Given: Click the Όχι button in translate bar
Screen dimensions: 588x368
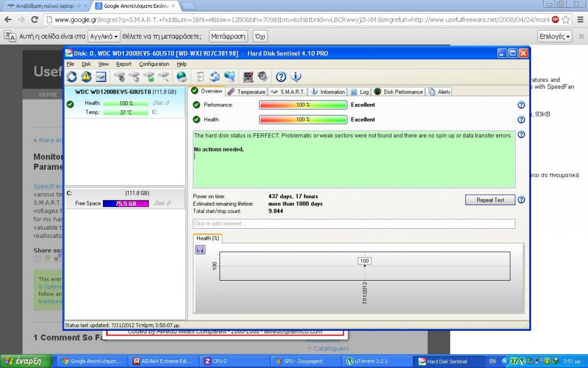Looking at the screenshot, I should click(x=260, y=36).
